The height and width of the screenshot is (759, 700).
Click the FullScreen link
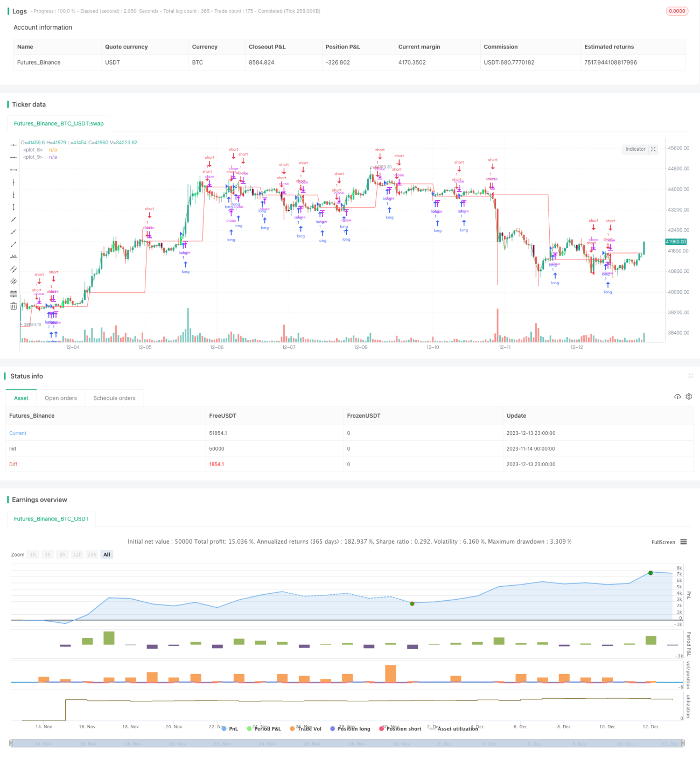point(663,542)
